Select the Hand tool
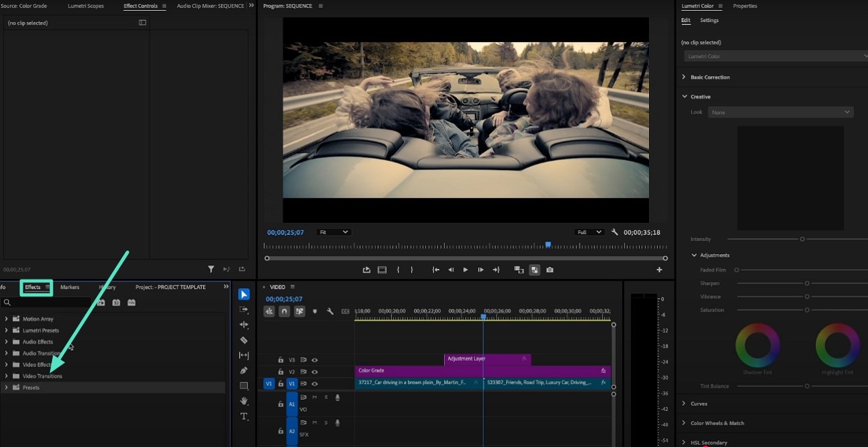This screenshot has width=868, height=447. click(x=244, y=401)
